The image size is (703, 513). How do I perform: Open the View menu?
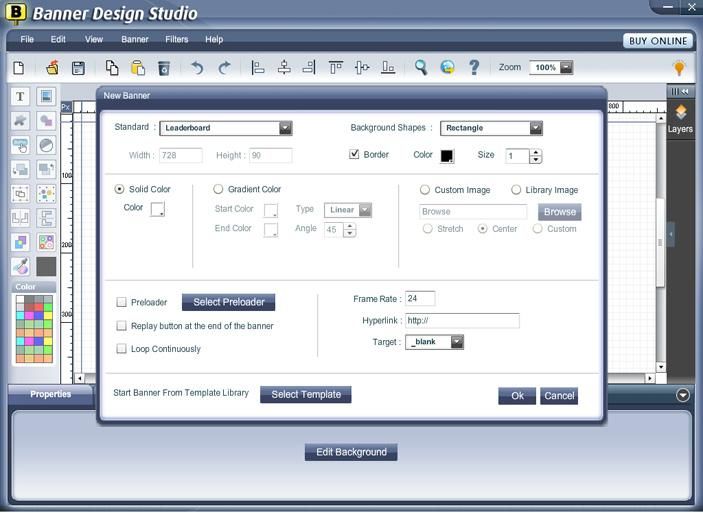tap(94, 39)
